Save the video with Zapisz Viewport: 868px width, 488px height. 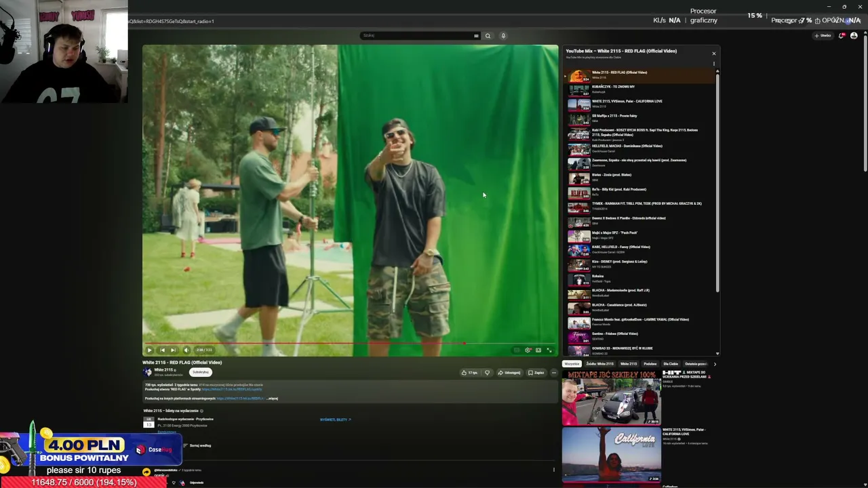coord(536,372)
